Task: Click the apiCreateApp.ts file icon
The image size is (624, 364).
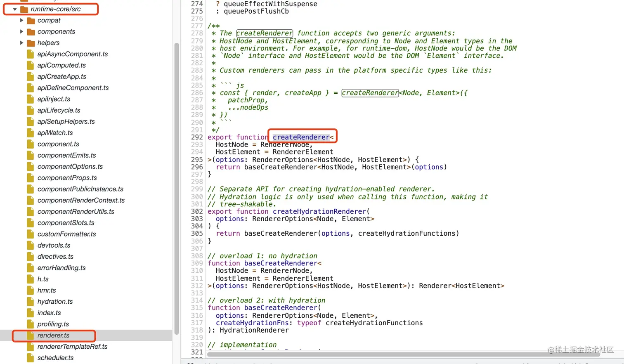Action: [30, 76]
